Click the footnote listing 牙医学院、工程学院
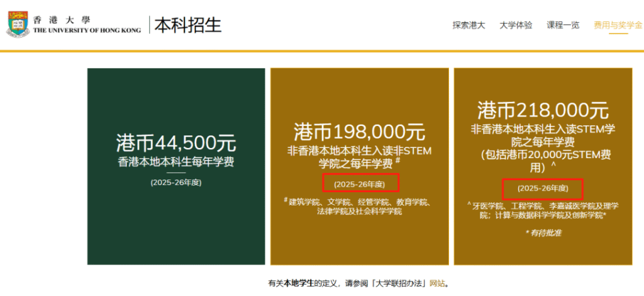This screenshot has width=644, height=296. click(543, 210)
